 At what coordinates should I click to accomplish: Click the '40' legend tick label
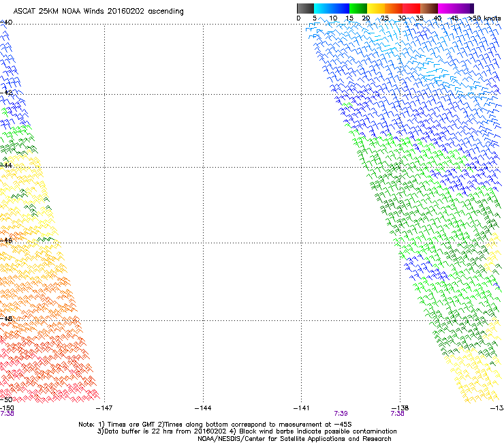click(x=437, y=18)
